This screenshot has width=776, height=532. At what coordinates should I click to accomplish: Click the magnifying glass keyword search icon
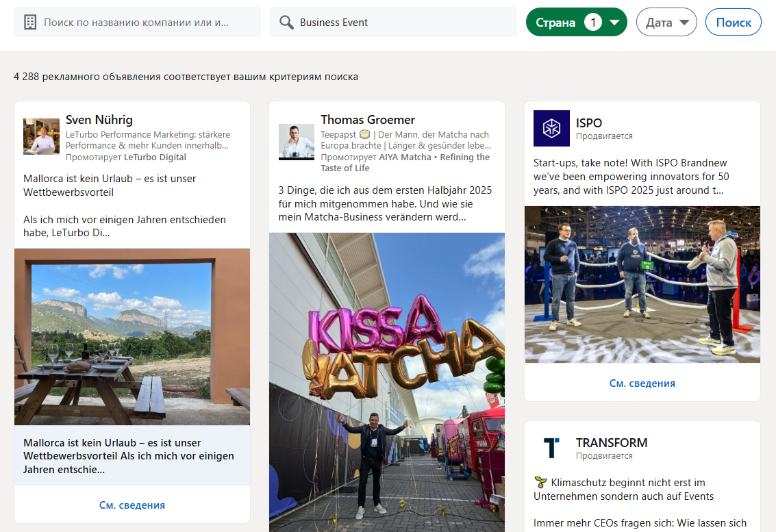286,23
